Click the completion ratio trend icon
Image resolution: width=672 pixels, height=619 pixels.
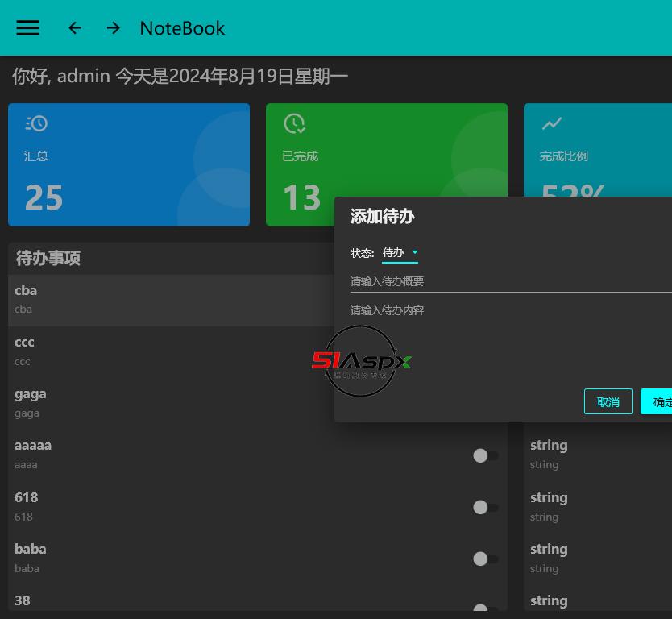point(552,123)
